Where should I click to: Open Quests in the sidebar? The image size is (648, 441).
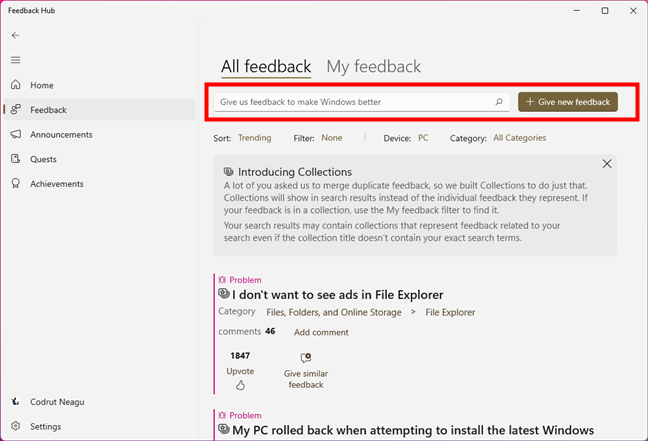[x=99, y=159]
